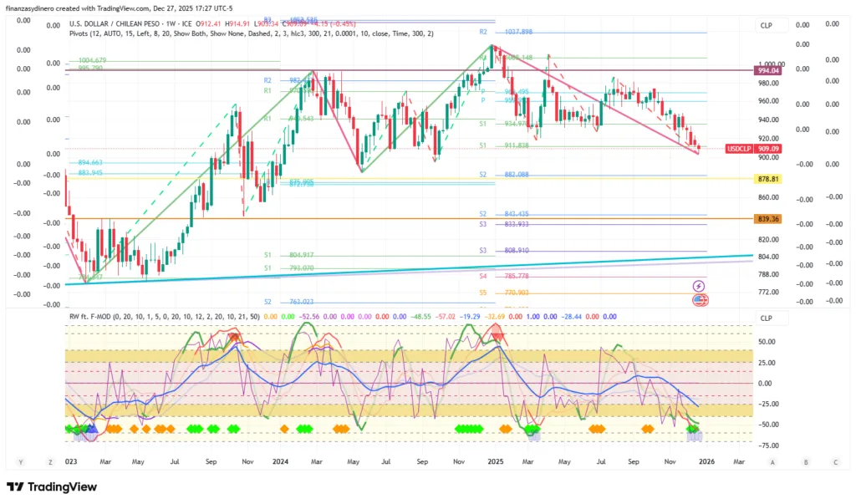The height and width of the screenshot is (504, 856).
Task: Click the A button at the bottom right
Action: 772,461
